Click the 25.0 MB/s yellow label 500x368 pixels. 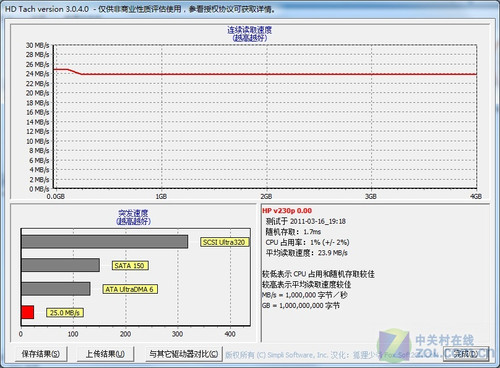(x=65, y=313)
